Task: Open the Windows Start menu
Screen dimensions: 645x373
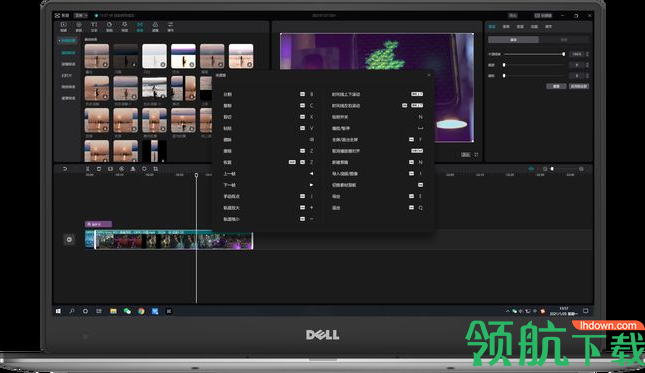Action: click(x=58, y=311)
